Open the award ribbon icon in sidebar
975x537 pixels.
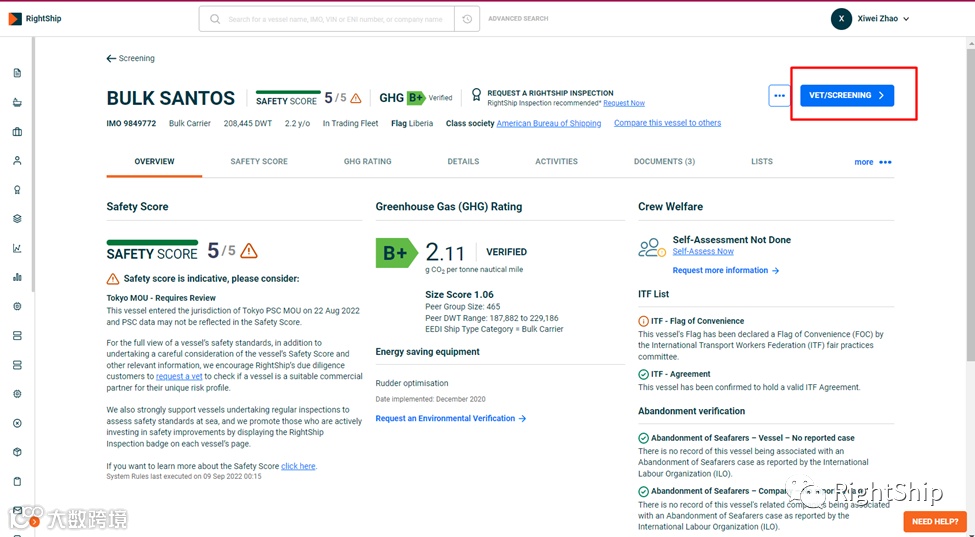point(17,190)
